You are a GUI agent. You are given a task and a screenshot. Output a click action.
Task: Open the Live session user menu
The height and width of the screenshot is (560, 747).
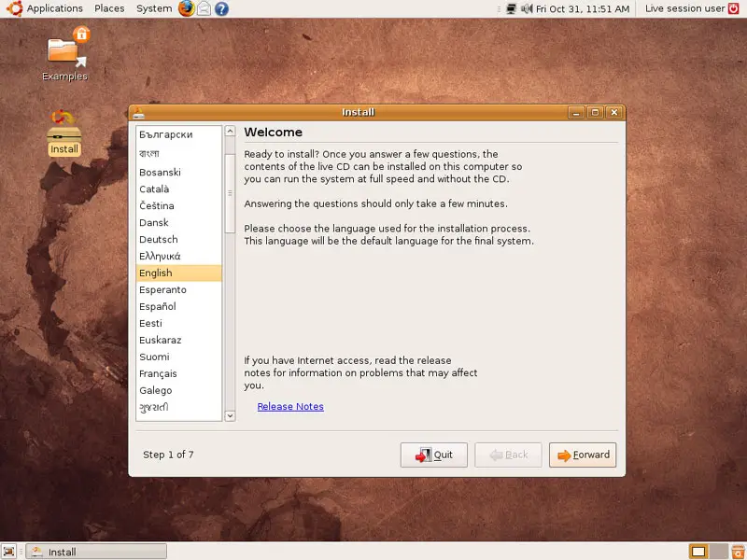click(685, 8)
